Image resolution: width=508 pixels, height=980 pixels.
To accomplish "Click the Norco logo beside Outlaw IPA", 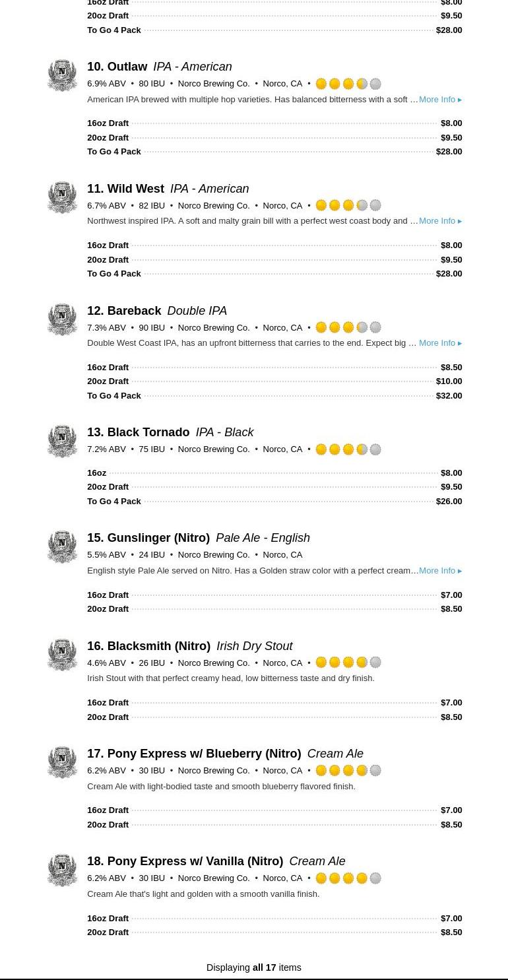I will 62,75.
